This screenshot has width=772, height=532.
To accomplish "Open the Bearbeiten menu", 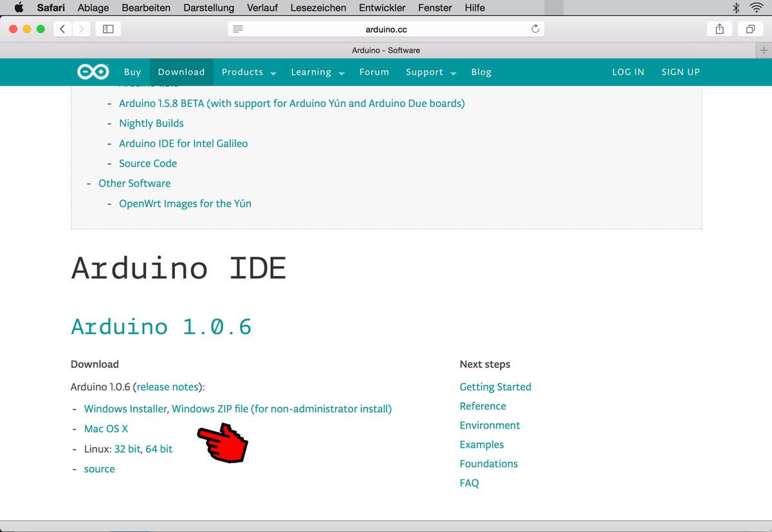I will pos(146,8).
